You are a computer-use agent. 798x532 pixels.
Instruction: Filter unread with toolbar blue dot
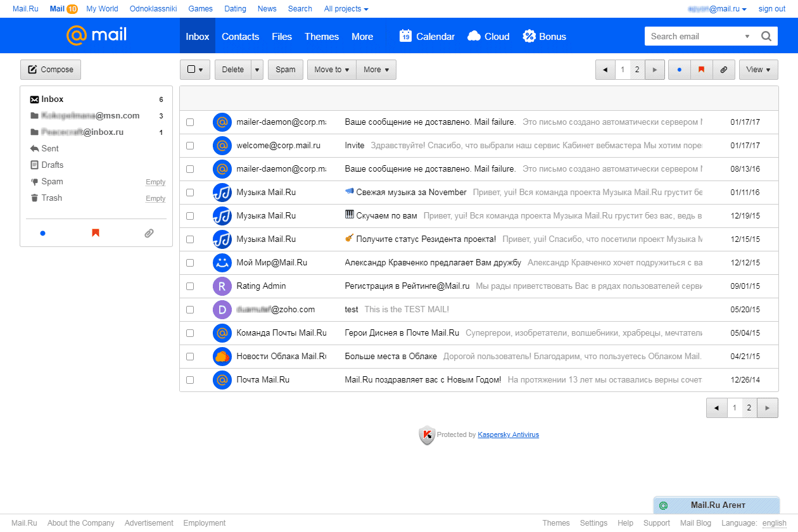[x=680, y=70]
